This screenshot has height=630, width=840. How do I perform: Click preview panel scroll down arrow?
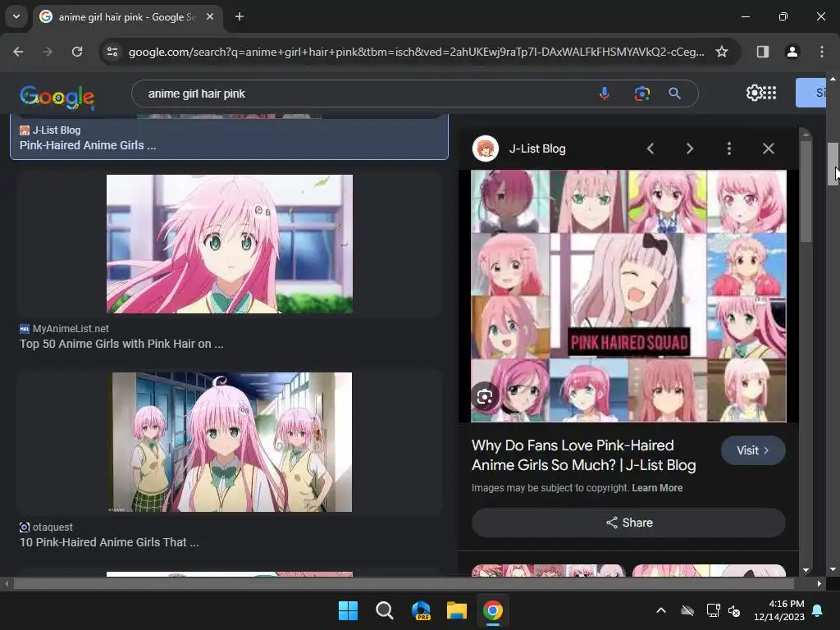[806, 571]
